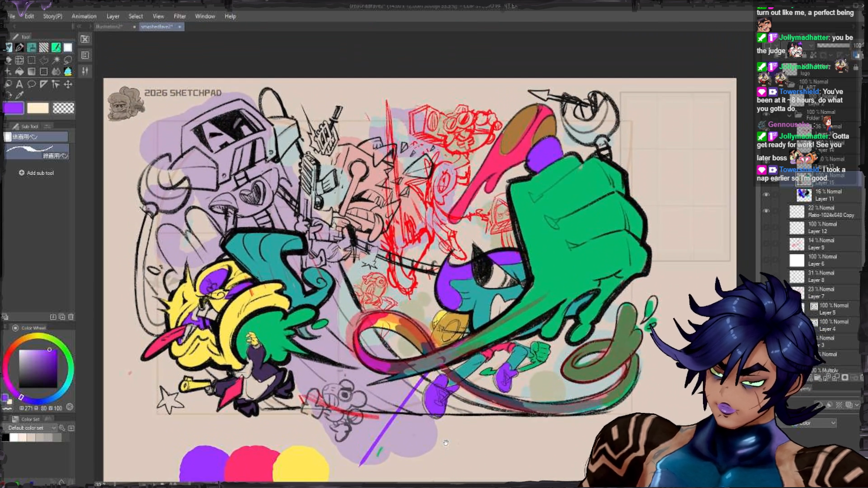Toggle visibility box of Layer 12
868x488 pixels.
[766, 227]
